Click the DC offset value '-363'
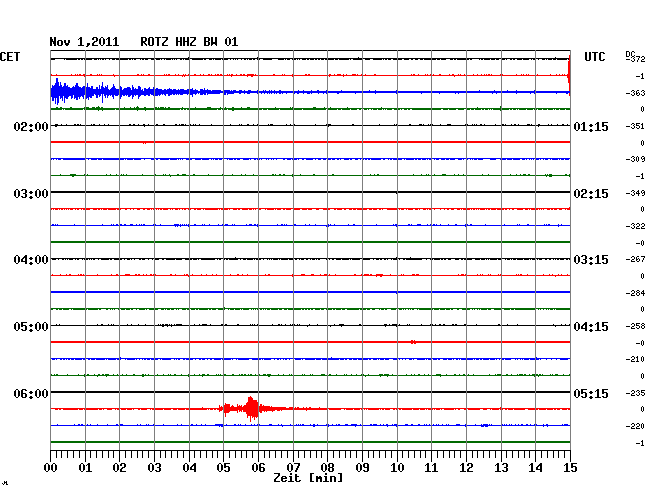This screenshot has width=650, height=494. tap(635, 93)
